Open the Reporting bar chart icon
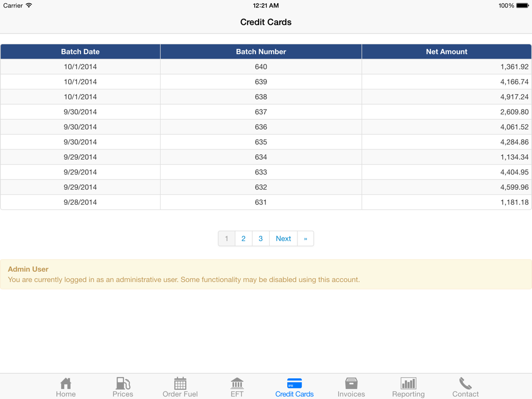Image resolution: width=532 pixels, height=399 pixels. (408, 384)
